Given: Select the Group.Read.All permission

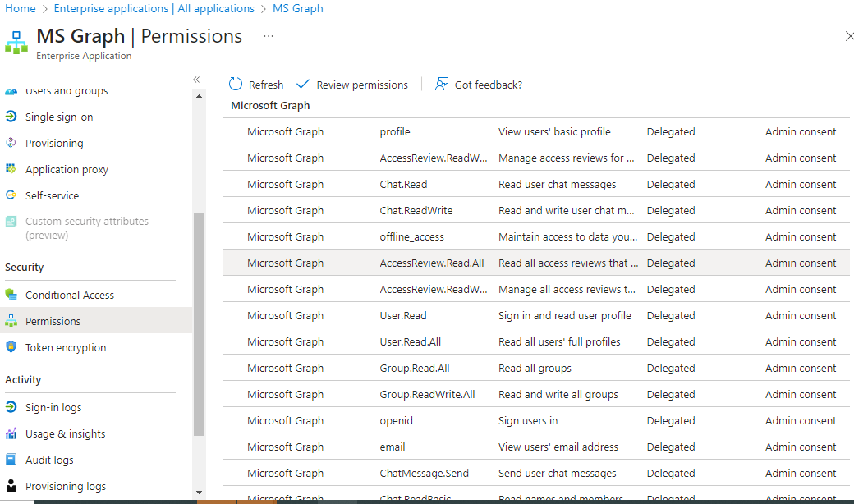Looking at the screenshot, I should [536, 368].
